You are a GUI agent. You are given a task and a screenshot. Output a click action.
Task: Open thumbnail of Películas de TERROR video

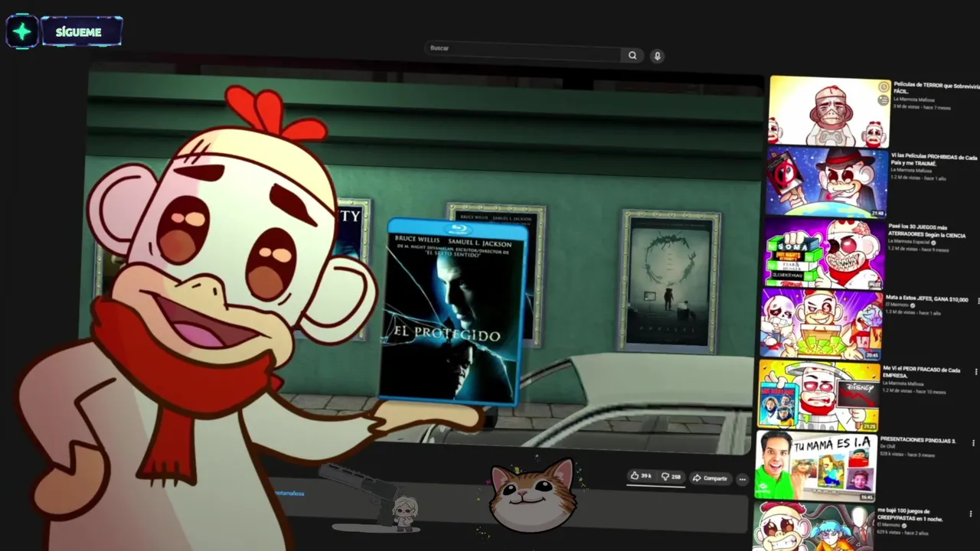829,112
